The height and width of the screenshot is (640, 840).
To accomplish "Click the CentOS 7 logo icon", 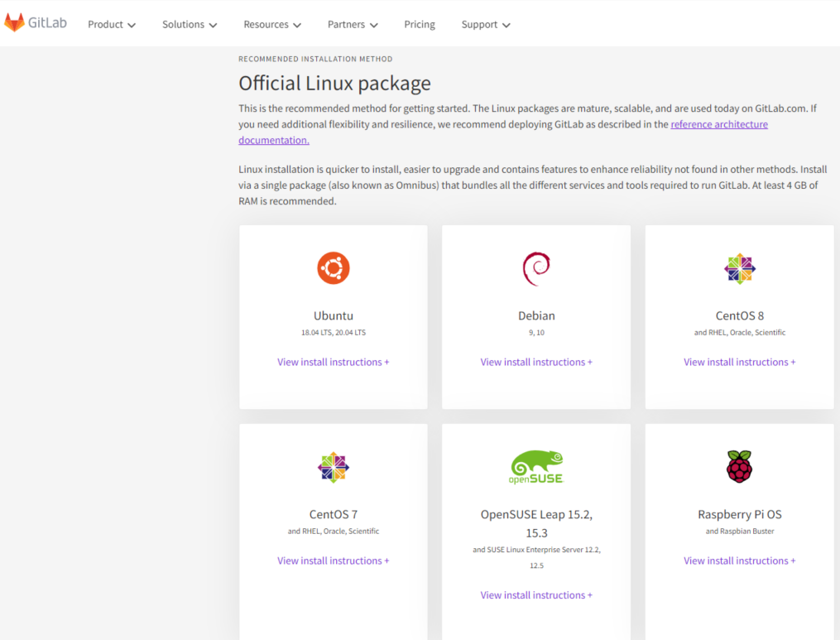I will 334,468.
